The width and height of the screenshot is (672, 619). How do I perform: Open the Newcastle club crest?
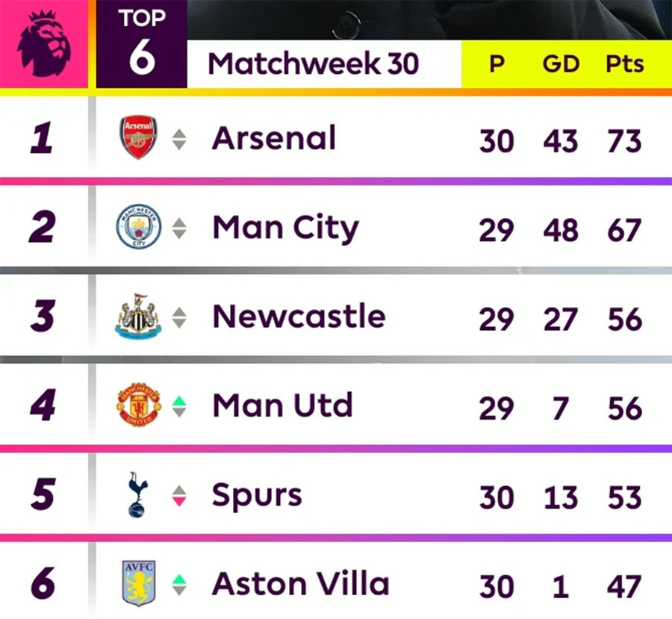(138, 317)
